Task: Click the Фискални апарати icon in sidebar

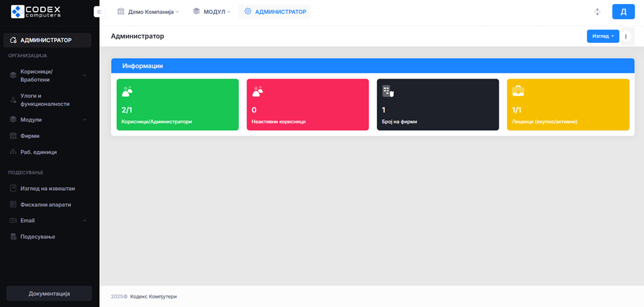Action: (13, 205)
